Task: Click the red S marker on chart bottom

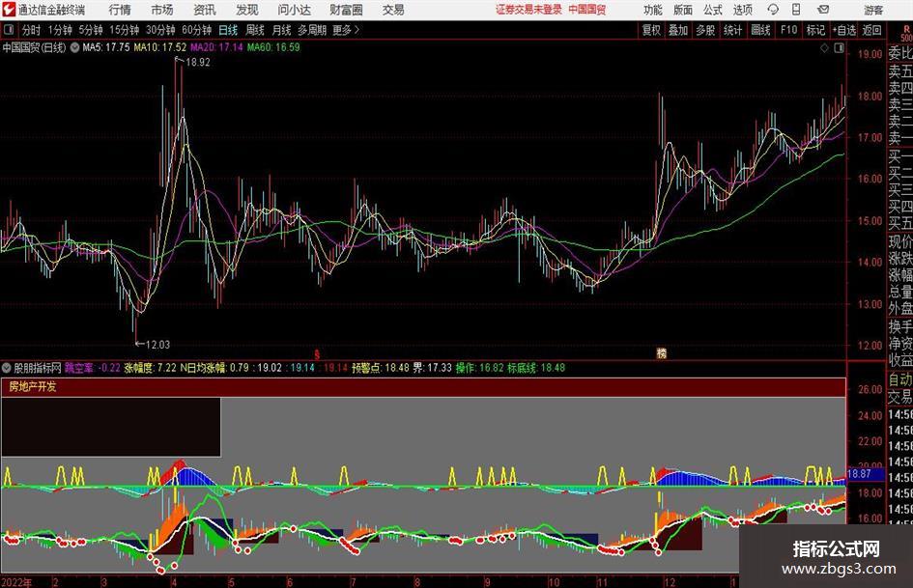Action: click(317, 353)
